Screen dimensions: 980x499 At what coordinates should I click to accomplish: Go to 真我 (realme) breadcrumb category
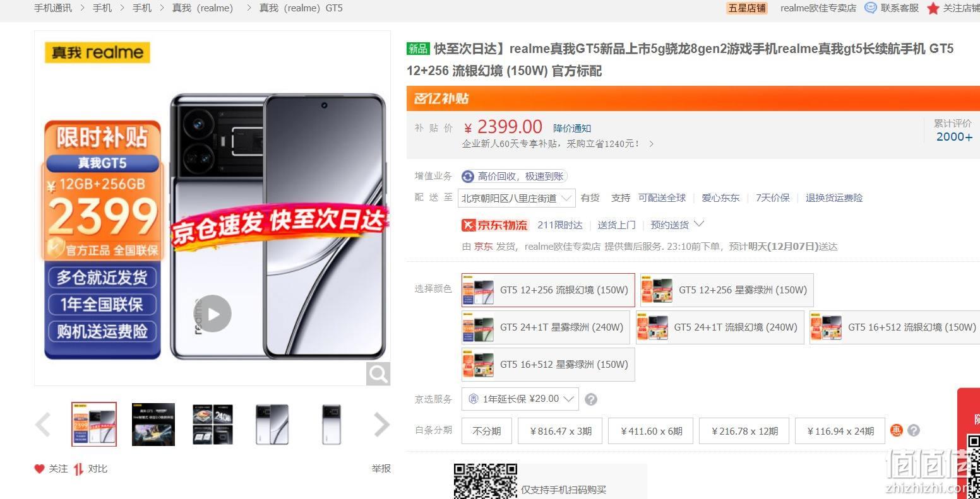[202, 8]
